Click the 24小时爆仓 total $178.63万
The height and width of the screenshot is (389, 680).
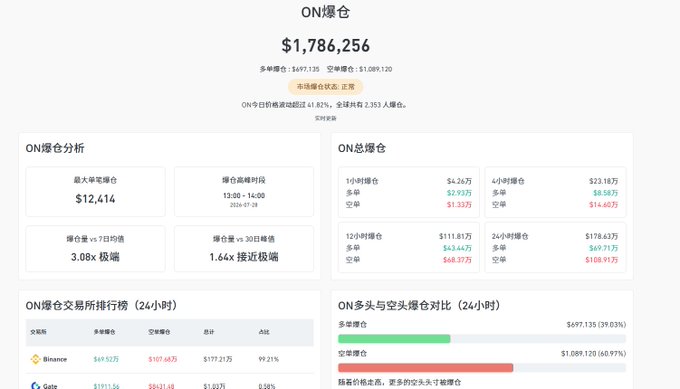(x=602, y=236)
